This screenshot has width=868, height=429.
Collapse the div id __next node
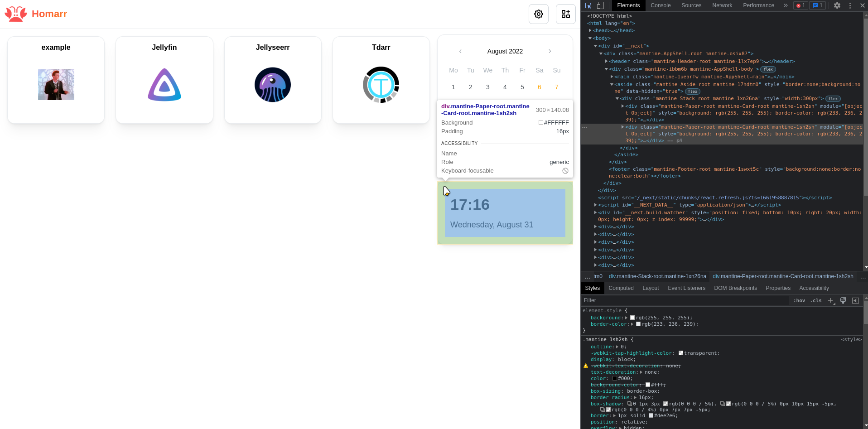(595, 46)
